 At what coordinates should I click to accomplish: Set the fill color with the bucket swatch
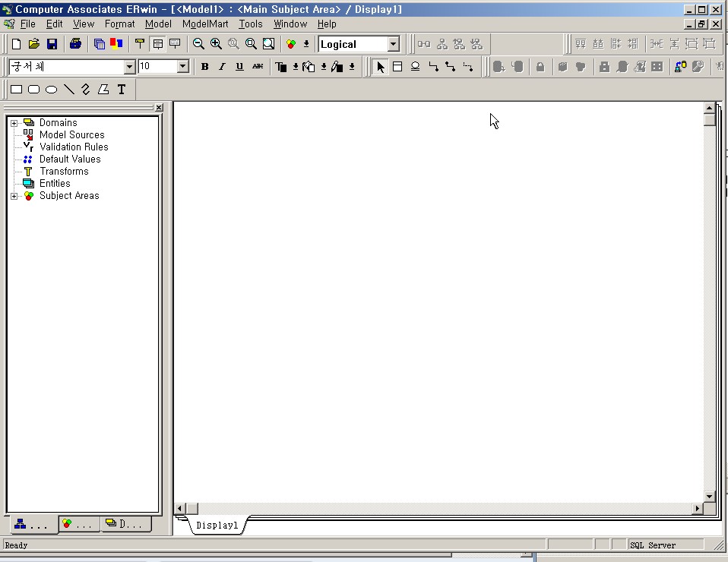(309, 67)
